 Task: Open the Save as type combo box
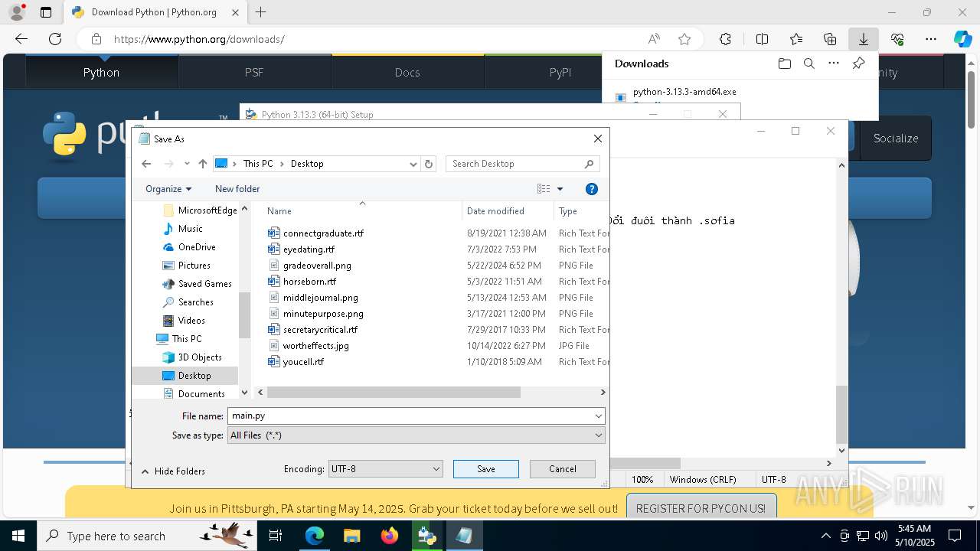coord(416,435)
